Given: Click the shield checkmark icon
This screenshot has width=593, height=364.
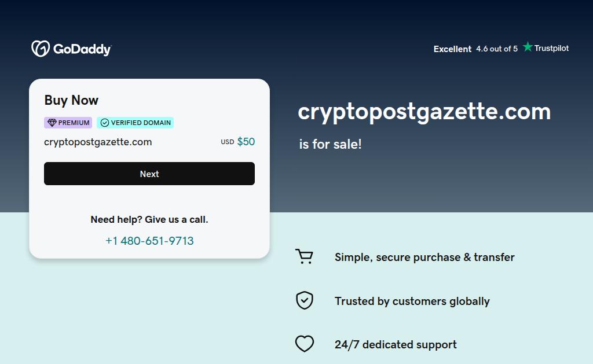Looking at the screenshot, I should [305, 300].
